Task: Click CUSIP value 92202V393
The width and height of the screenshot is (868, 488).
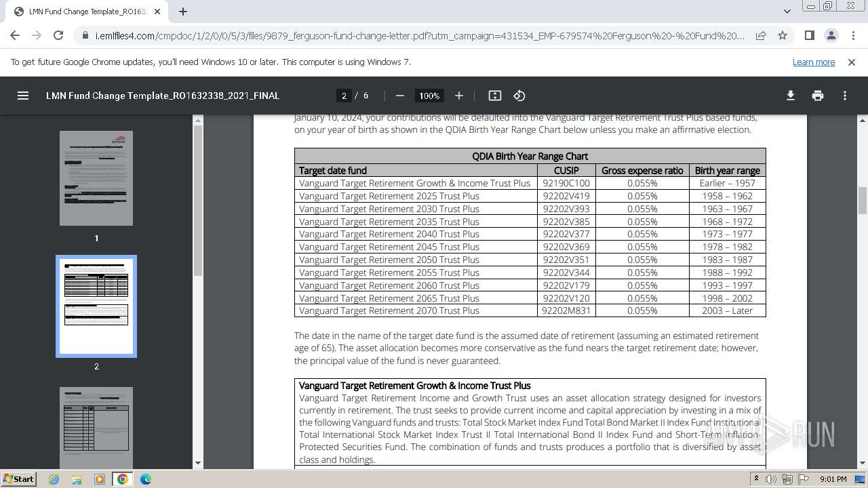Action: coord(566,209)
